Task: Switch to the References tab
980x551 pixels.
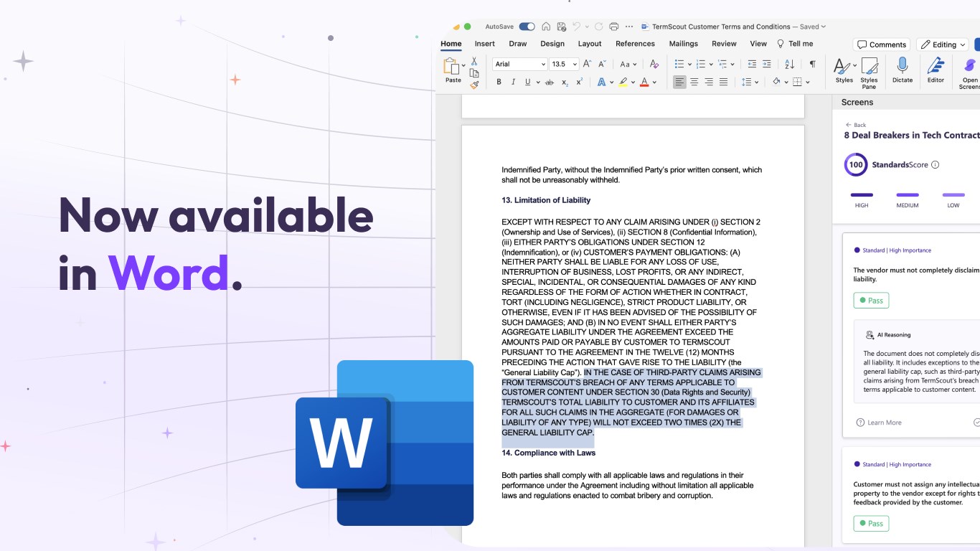Action: tap(635, 44)
